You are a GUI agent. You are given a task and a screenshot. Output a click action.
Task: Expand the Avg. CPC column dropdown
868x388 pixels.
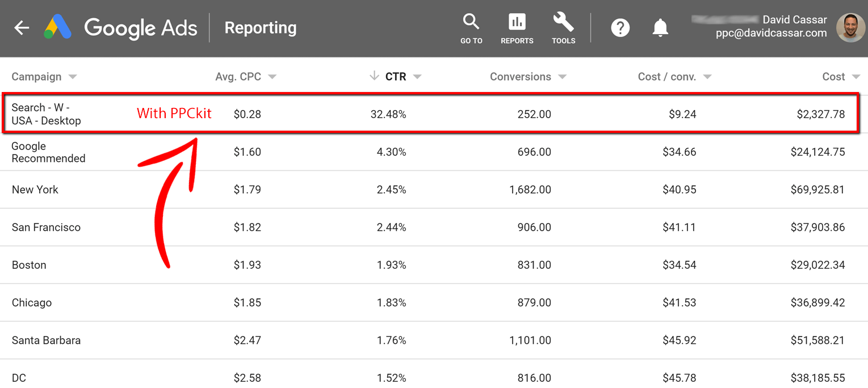pos(272,77)
